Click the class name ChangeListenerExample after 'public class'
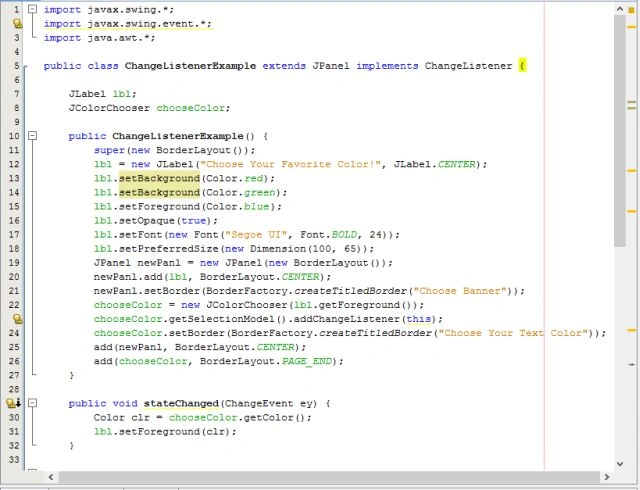The width and height of the screenshot is (640, 490). coord(190,66)
